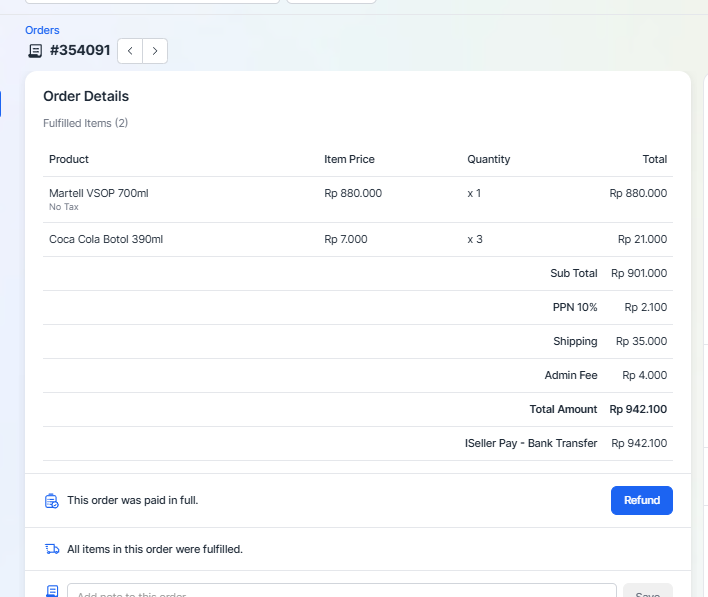
Task: Click the Total column header
Action: [x=654, y=159]
